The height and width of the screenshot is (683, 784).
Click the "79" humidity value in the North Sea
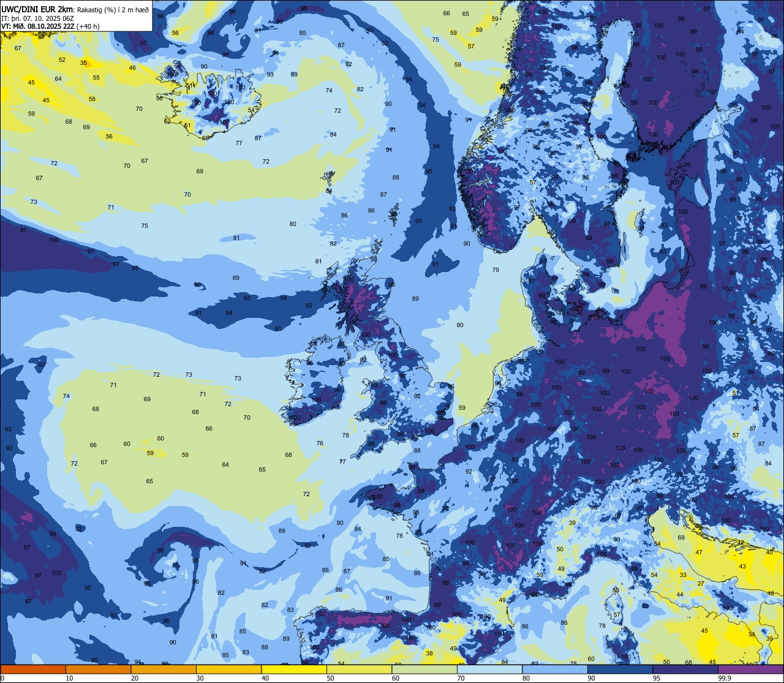496,270
